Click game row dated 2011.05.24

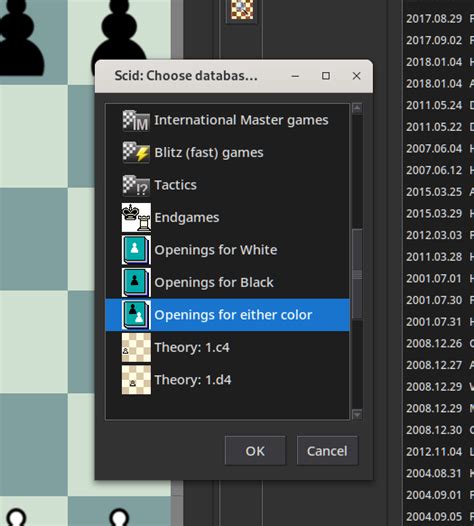click(x=439, y=105)
